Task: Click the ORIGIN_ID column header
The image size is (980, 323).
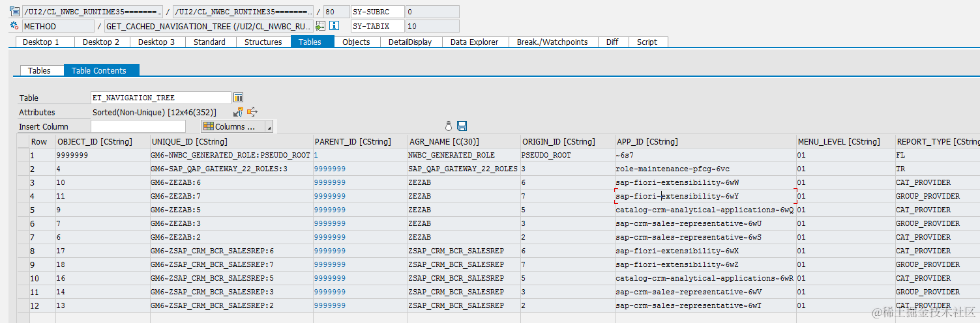Action: [567, 141]
